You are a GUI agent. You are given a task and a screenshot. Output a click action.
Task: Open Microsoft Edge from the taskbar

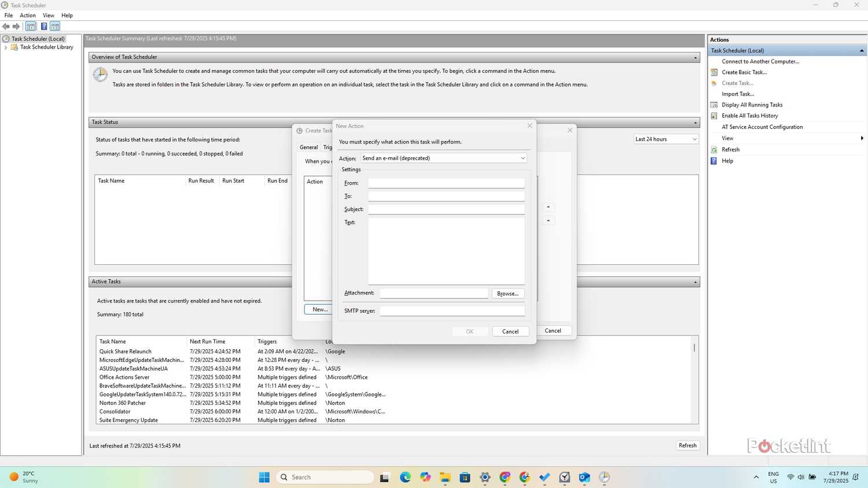[x=405, y=477]
